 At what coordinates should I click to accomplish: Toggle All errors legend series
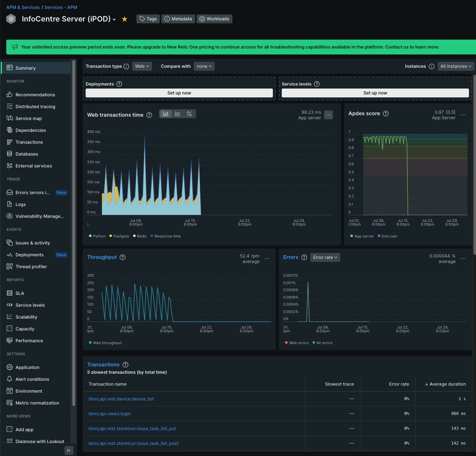tap(323, 343)
